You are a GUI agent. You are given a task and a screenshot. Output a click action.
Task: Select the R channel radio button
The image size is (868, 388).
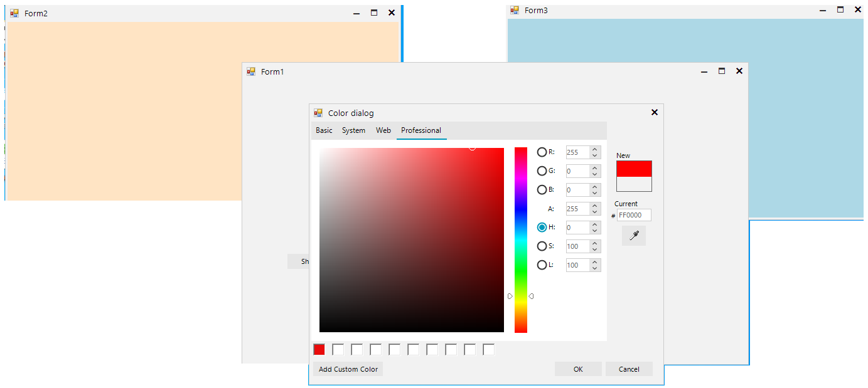(x=542, y=152)
